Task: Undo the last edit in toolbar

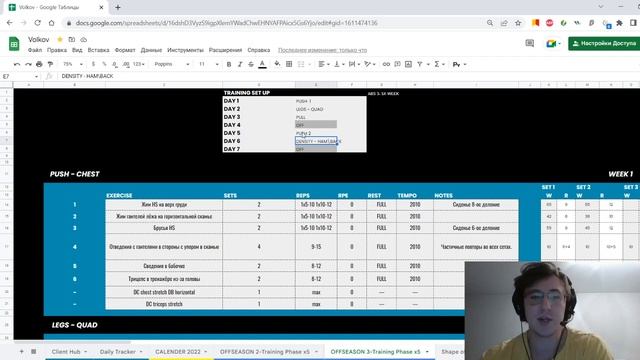Action: coord(17,64)
